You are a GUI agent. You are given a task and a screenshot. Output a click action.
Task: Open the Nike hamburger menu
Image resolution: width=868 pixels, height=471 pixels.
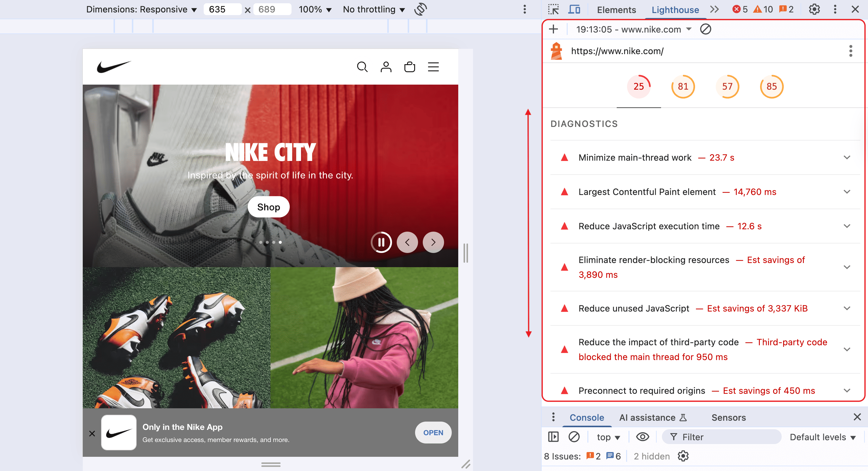point(433,67)
